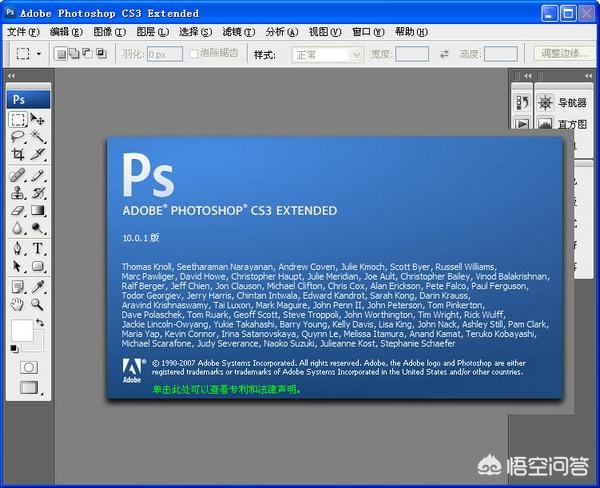This screenshot has height=488, width=600.
Task: Open the Layer (图层) menu
Action: (x=153, y=32)
